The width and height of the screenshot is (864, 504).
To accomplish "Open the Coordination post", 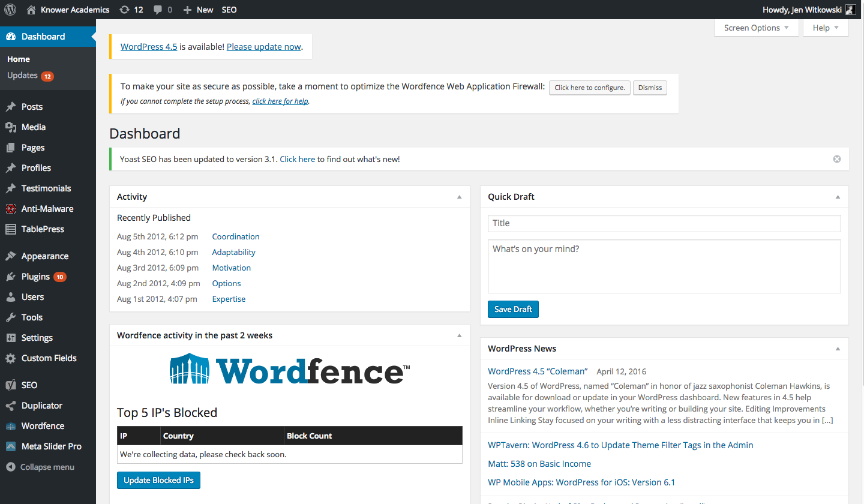I will (236, 236).
